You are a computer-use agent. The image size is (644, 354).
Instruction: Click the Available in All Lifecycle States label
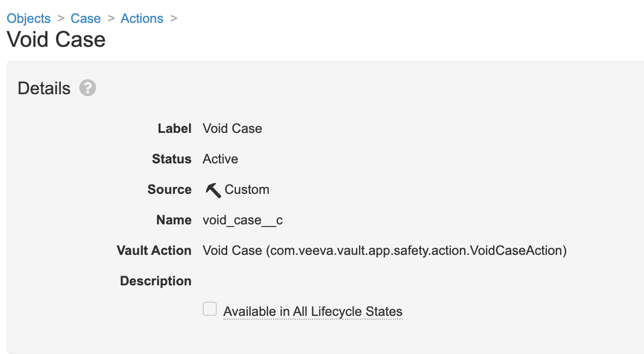313,312
